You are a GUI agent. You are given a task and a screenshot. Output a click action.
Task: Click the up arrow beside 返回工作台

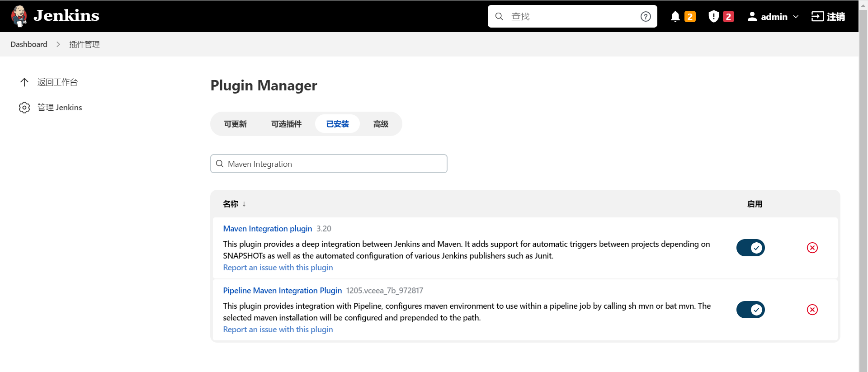click(24, 82)
